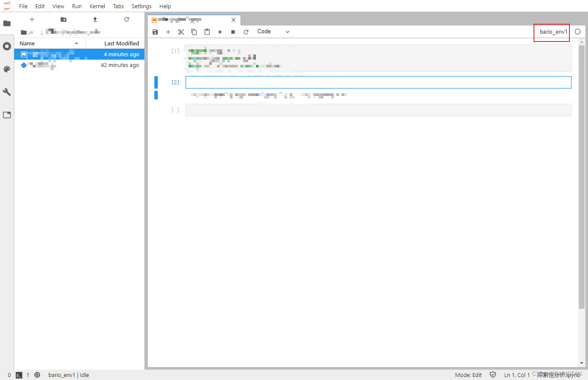Open the File menu

[23, 6]
